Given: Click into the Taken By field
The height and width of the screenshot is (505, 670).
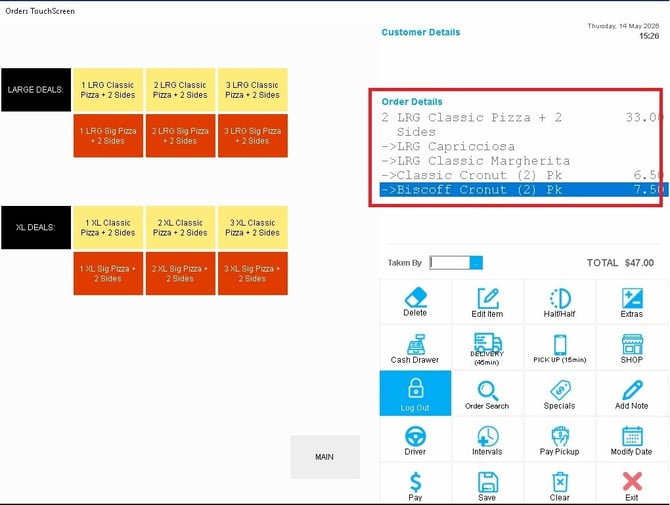Looking at the screenshot, I should [x=450, y=262].
